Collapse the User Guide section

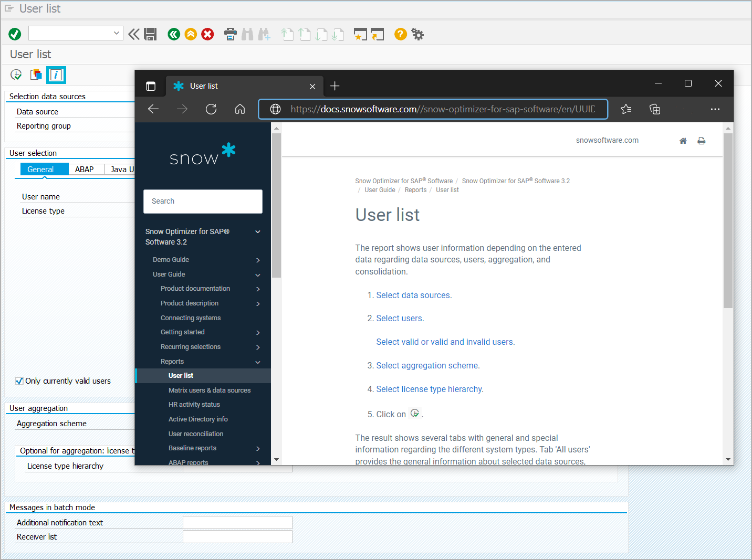258,275
